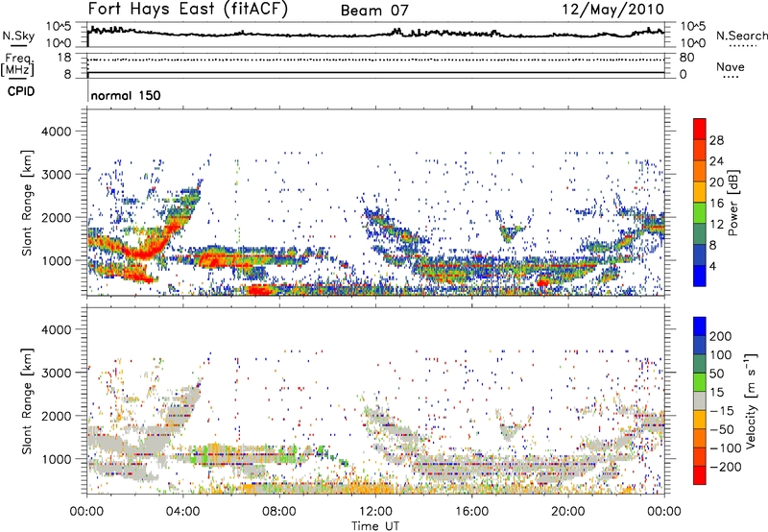Viewport: 768px width, 532px height.
Task: Click the '-200' velocity color bar label
Action: click(725, 467)
